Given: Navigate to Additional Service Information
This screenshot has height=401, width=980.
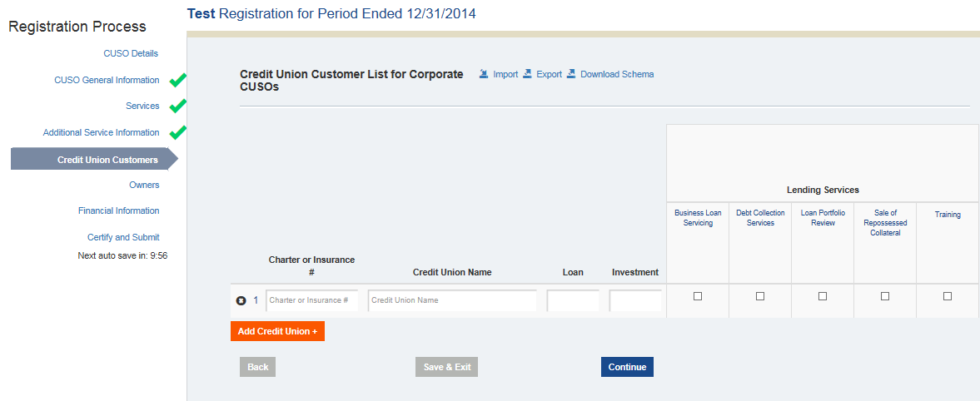Looking at the screenshot, I should [x=102, y=132].
